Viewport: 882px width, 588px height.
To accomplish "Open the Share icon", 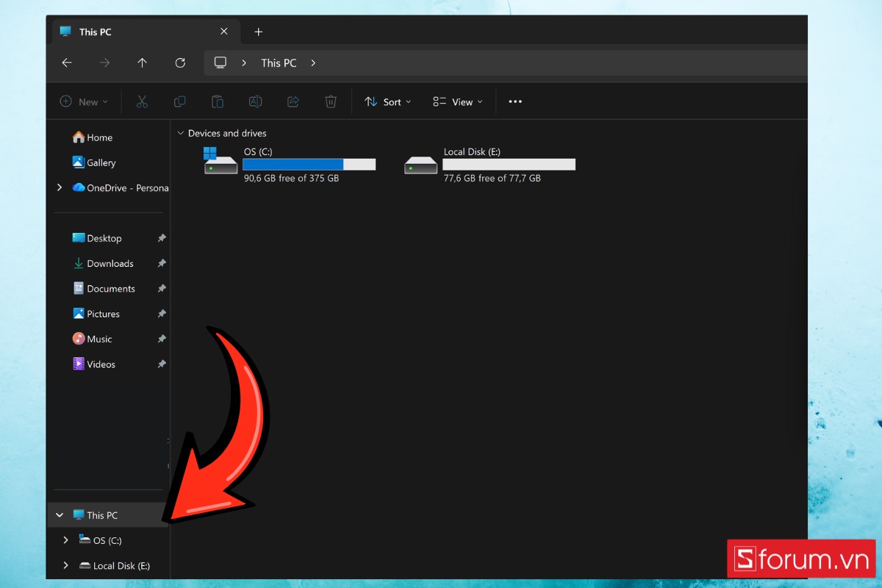I will [293, 101].
